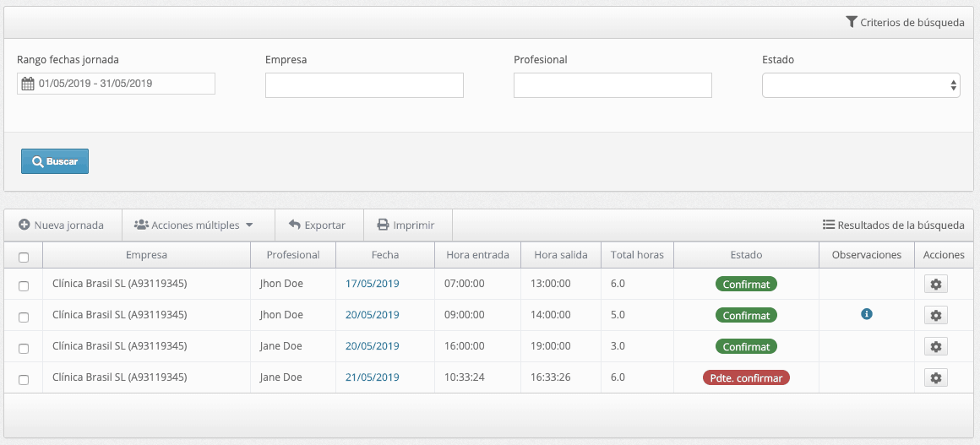This screenshot has height=445, width=980.
Task: Open gear actions for 21/05/2019 row
Action: click(935, 377)
